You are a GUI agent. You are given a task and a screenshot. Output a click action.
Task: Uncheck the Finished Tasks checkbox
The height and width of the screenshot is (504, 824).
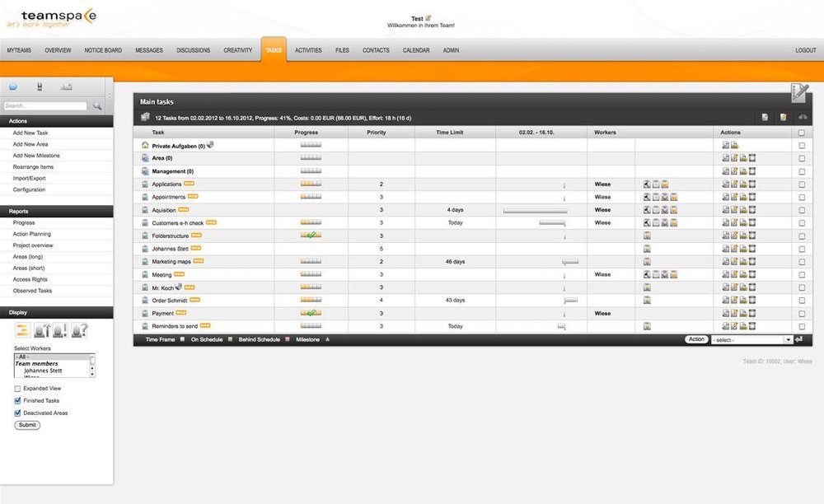(x=17, y=400)
